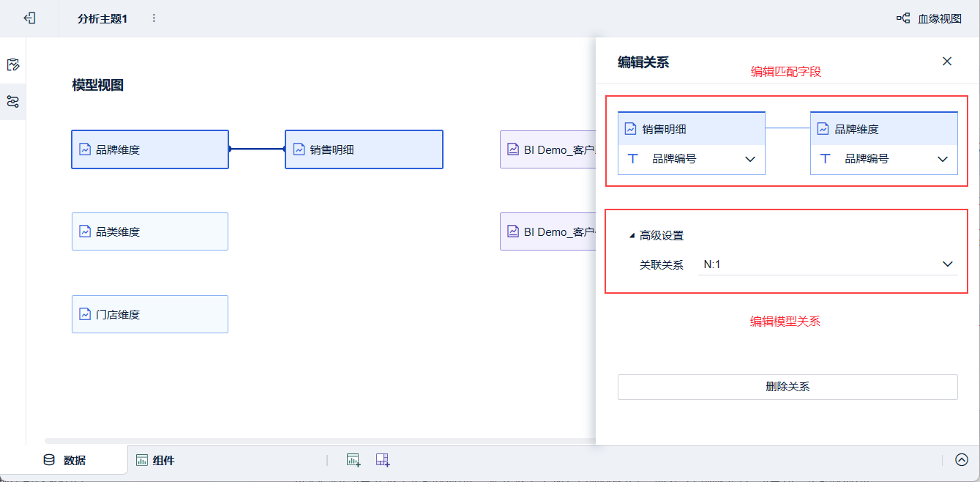Image resolution: width=980 pixels, height=482 pixels.
Task: Select the 门店维度 table node
Action: point(150,314)
